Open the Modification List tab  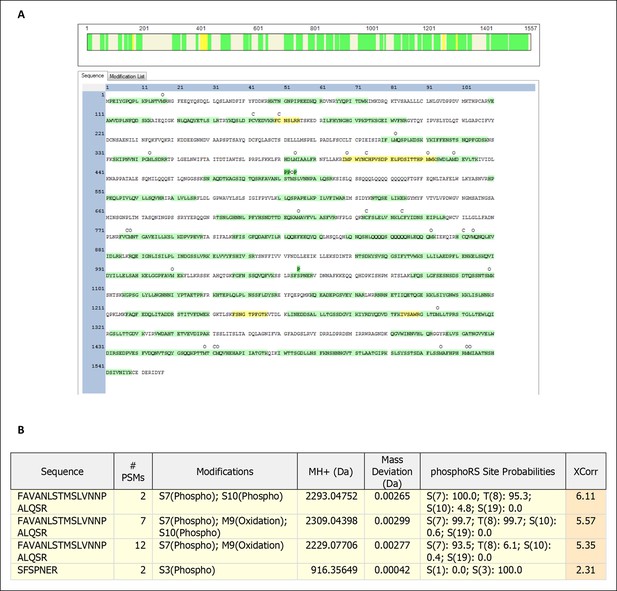point(127,76)
